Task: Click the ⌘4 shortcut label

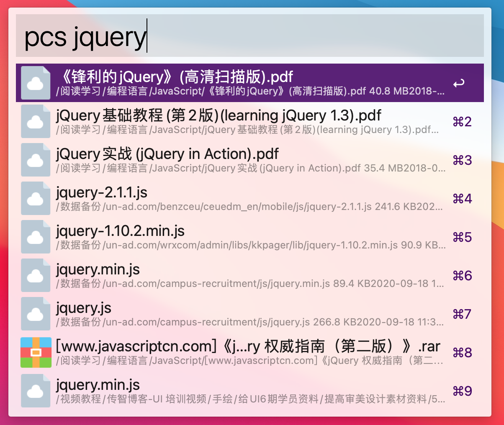Action: [x=462, y=199]
